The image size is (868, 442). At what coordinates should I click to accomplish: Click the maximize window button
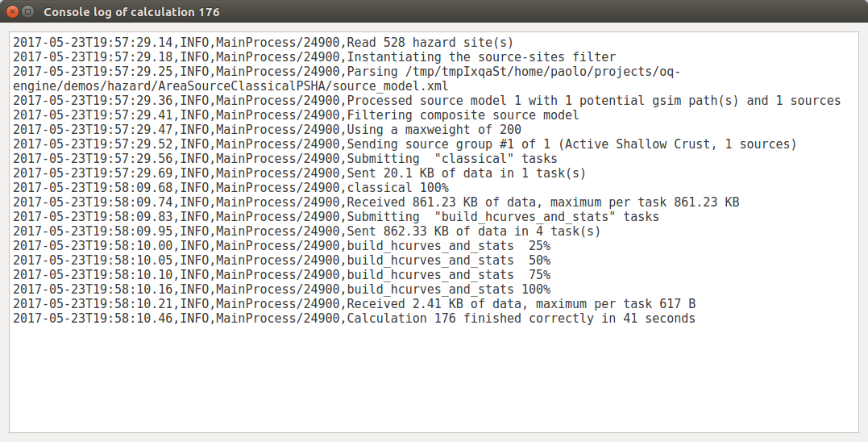[x=28, y=12]
